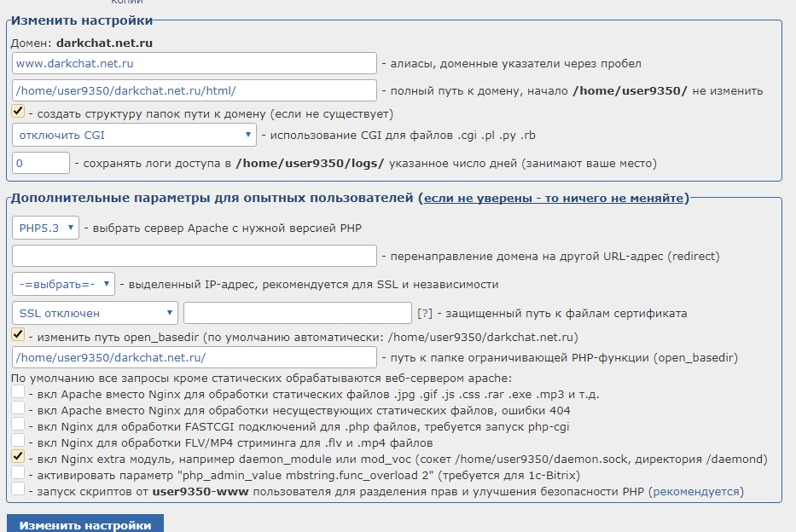Enable Apache for missing static files 404

[18, 408]
